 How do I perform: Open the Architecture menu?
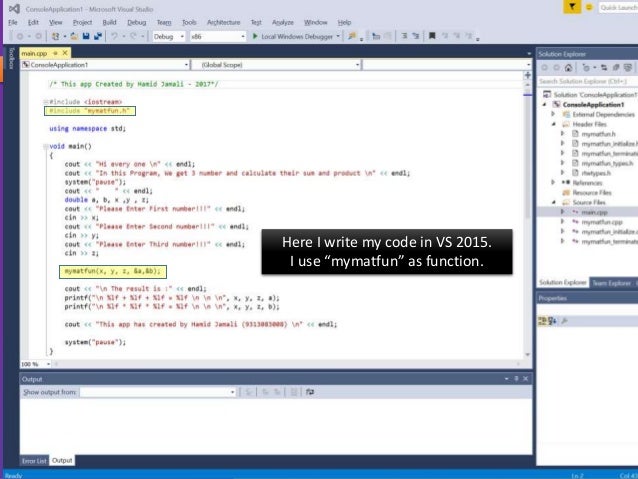click(223, 22)
